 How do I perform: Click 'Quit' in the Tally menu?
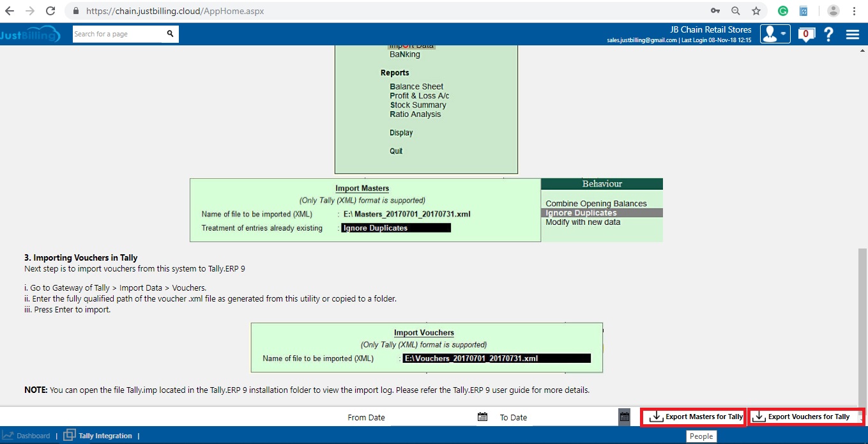coord(396,151)
